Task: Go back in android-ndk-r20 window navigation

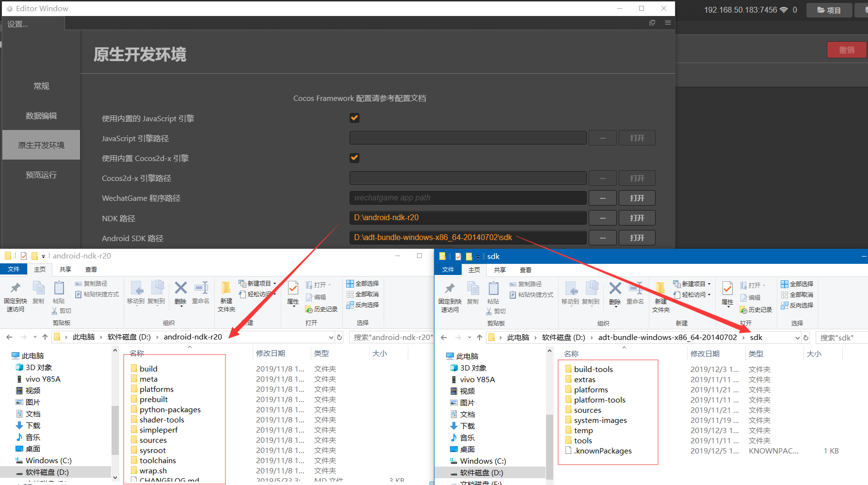Action: [9, 337]
